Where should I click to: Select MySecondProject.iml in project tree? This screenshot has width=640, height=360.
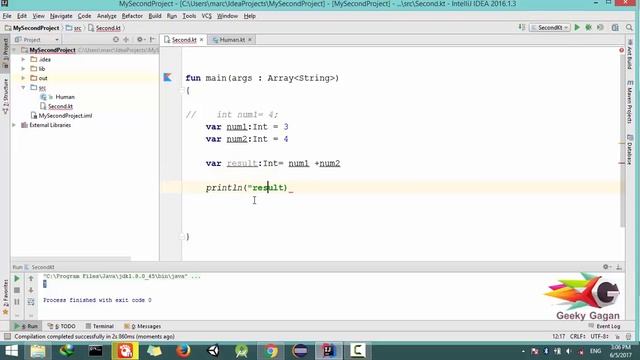tap(65, 116)
